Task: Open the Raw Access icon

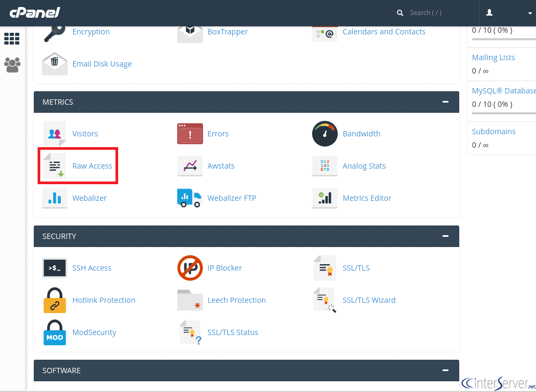Action: pyautogui.click(x=54, y=165)
